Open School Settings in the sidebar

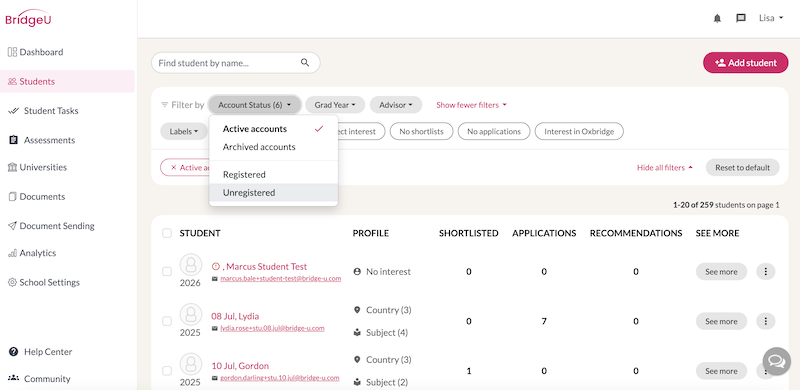tap(44, 282)
